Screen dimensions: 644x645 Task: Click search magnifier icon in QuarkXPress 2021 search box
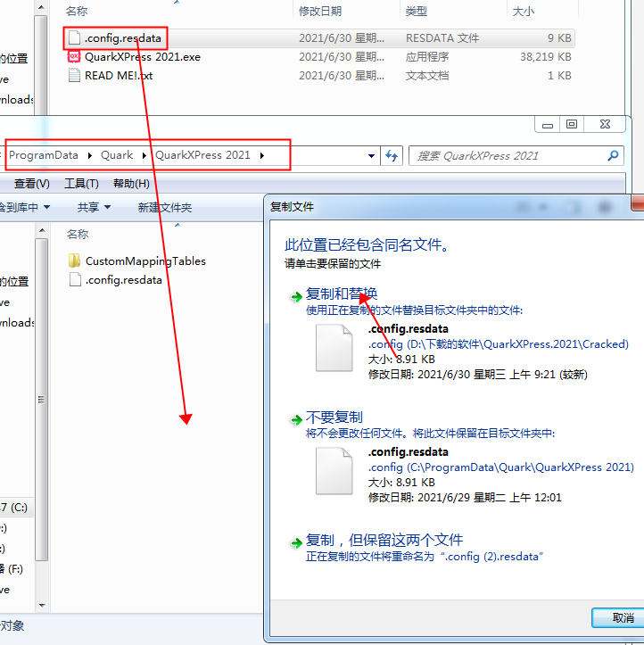[x=613, y=155]
